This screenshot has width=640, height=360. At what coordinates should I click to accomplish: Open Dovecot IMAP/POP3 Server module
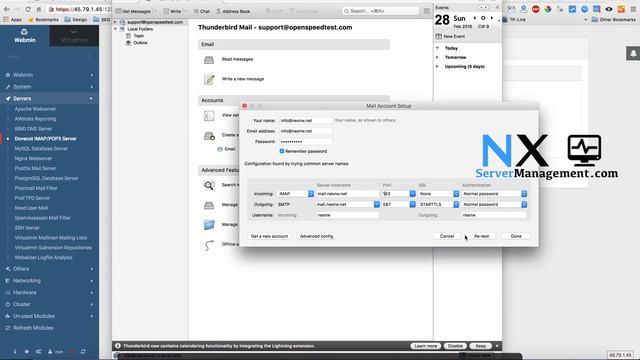[x=45, y=139]
